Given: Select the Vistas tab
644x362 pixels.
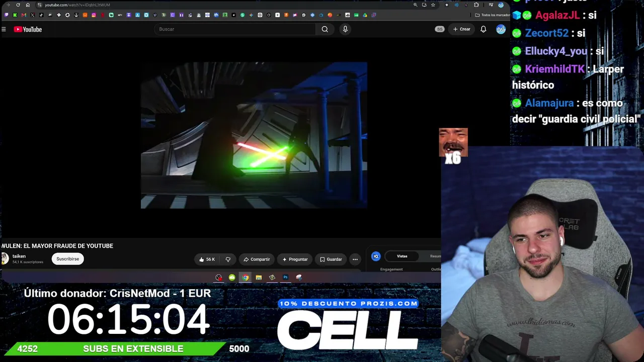Looking at the screenshot, I should click(402, 256).
